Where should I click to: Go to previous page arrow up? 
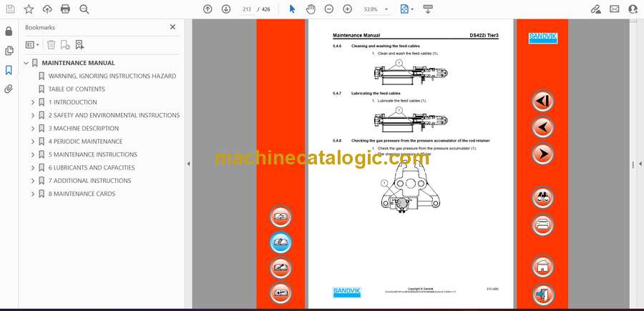tap(208, 9)
